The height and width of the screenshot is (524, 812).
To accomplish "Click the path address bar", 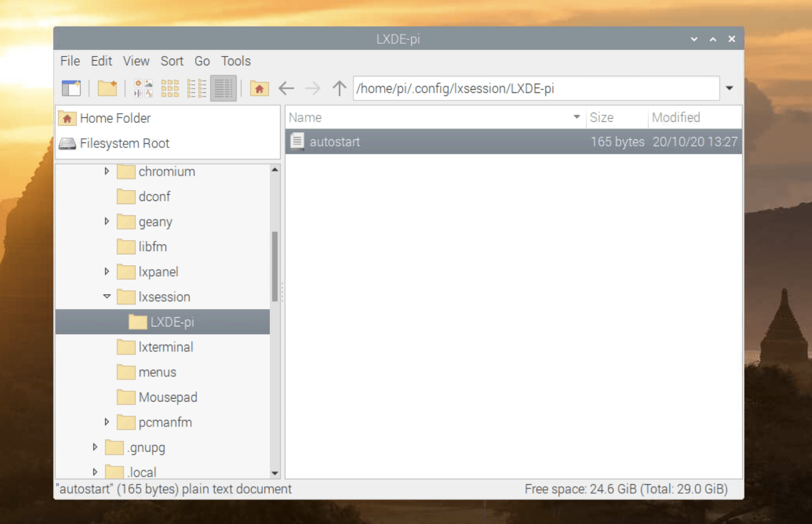I will (x=536, y=88).
